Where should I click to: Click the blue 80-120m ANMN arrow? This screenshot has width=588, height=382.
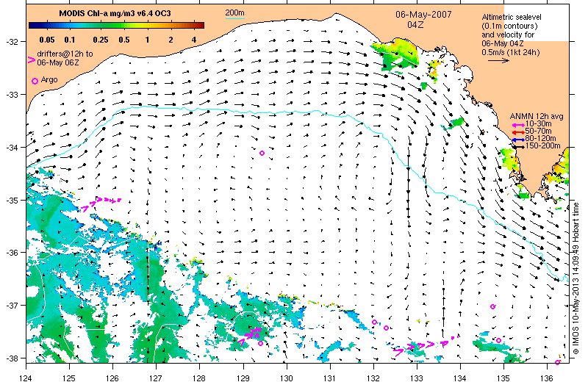coord(518,140)
